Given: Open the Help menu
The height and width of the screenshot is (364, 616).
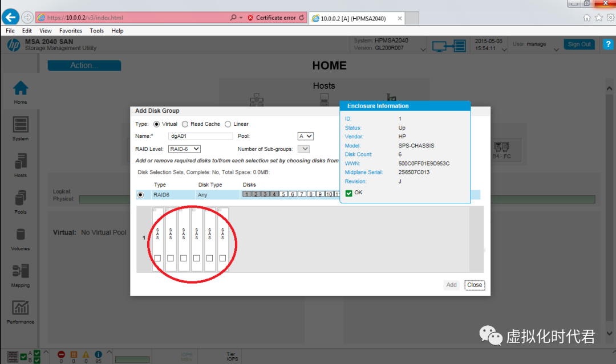Looking at the screenshot, I should 117,31.
